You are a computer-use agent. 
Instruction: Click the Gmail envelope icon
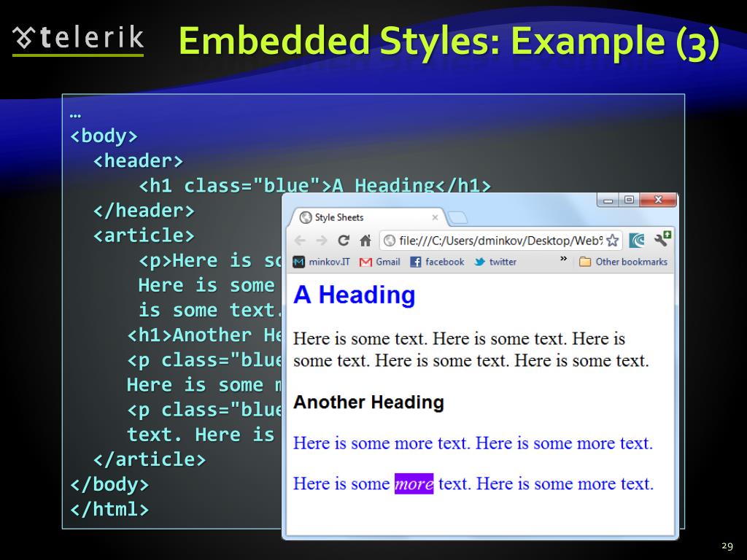point(365,262)
